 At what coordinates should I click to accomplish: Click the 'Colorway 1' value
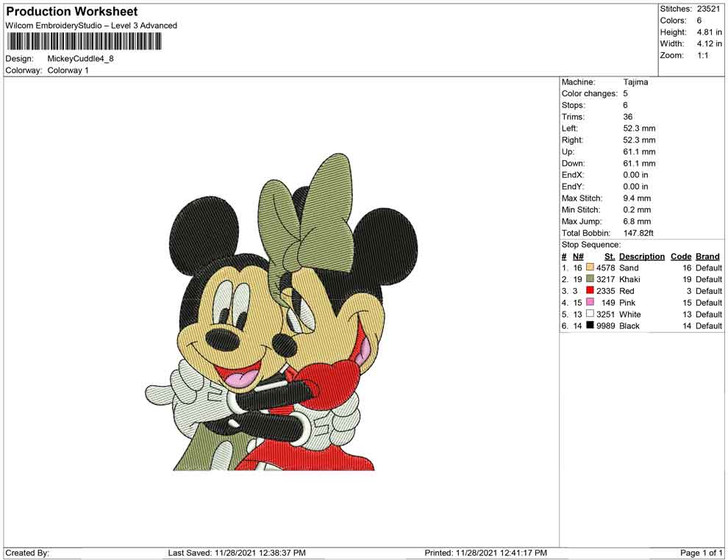[x=68, y=71]
